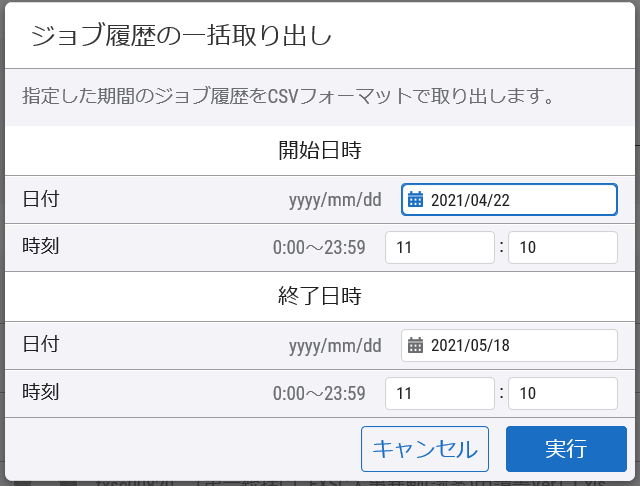Open the calendar icon for the start date
640x486 pixels.
click(x=416, y=200)
